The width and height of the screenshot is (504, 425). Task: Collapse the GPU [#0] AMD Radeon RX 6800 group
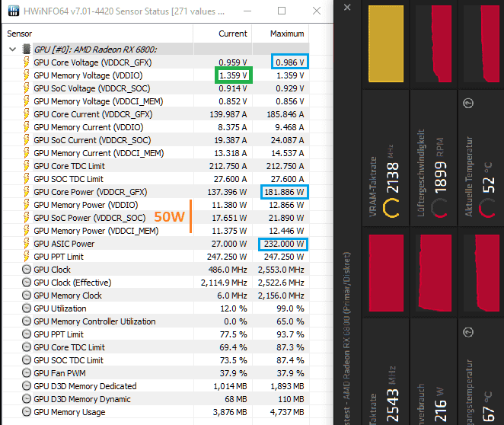(x=12, y=50)
